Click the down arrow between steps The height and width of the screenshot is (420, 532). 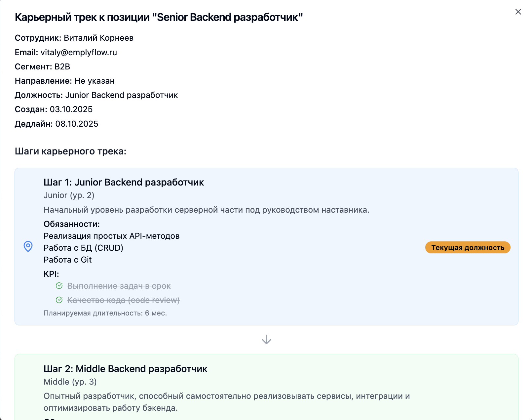pos(266,340)
